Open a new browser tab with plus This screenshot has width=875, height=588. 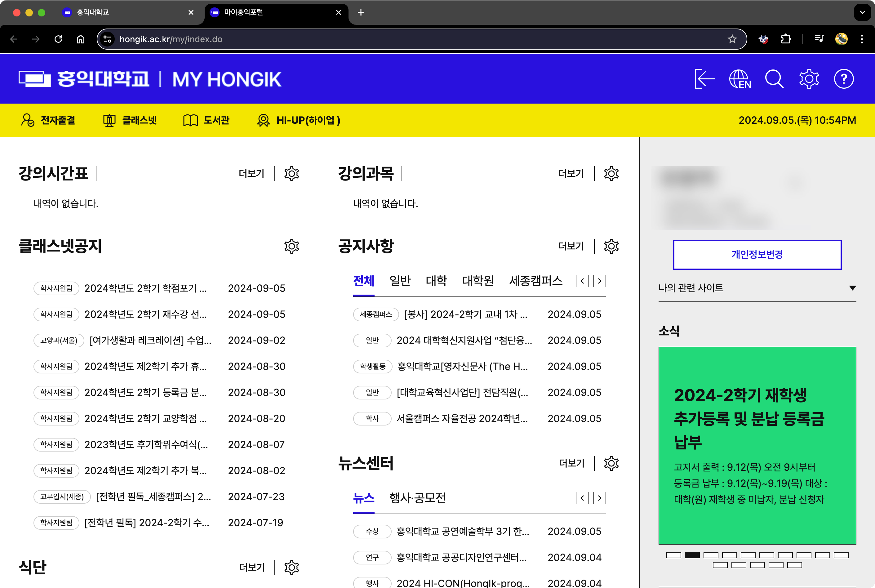click(x=361, y=12)
